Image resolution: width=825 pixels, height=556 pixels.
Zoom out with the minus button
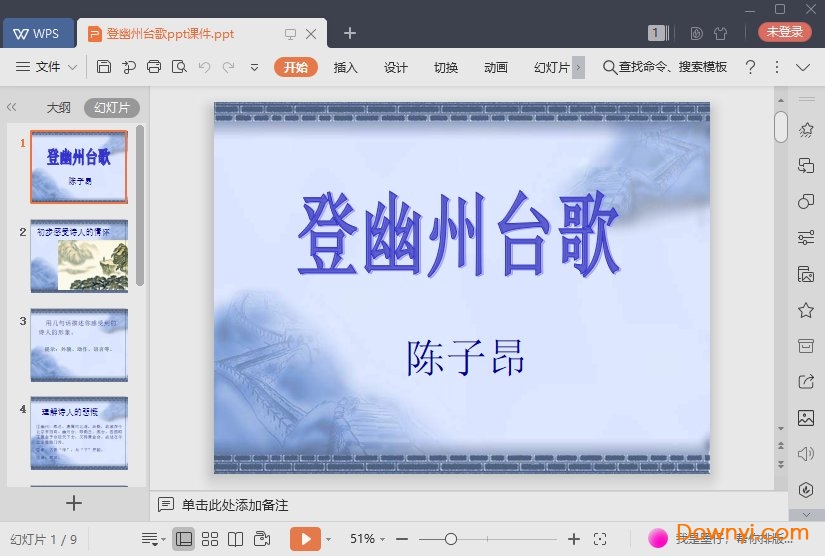tap(402, 539)
